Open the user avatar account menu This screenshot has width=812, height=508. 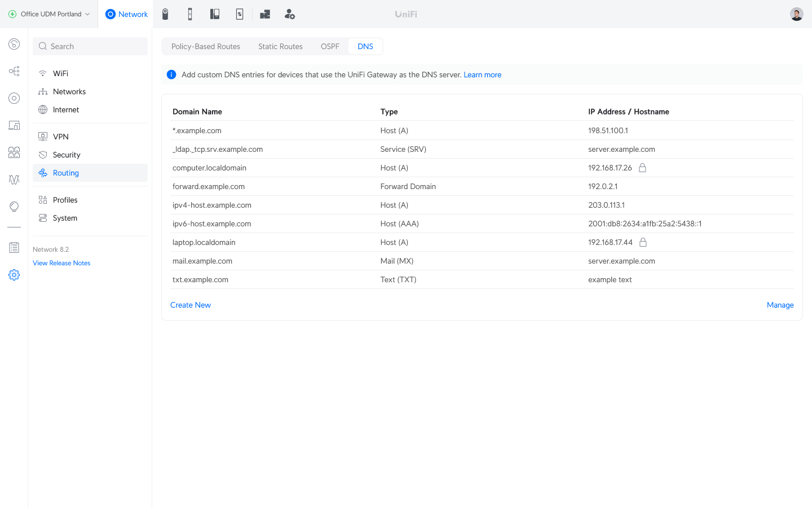(796, 14)
